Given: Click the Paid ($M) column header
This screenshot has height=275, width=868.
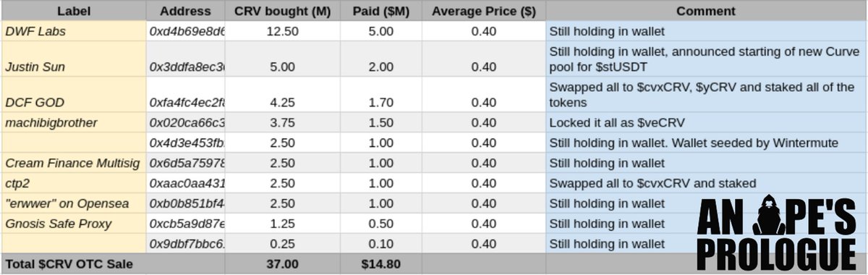Looking at the screenshot, I should click(x=381, y=12).
